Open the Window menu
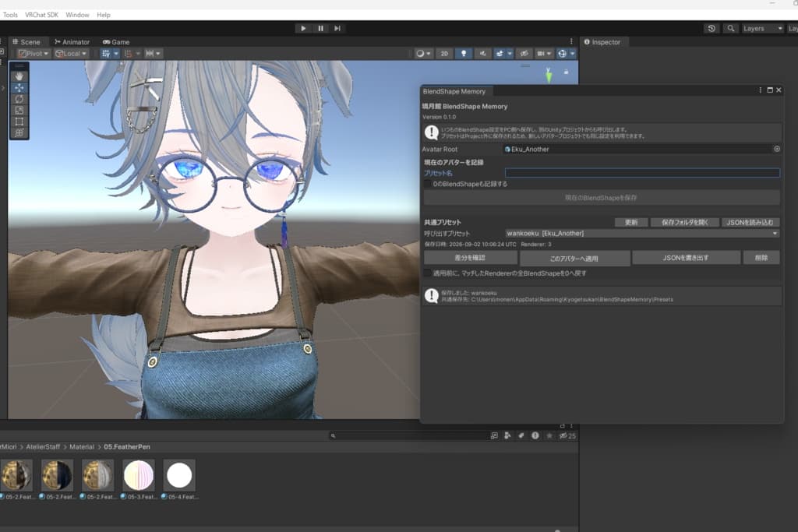This screenshot has height=532, width=798. tap(77, 15)
